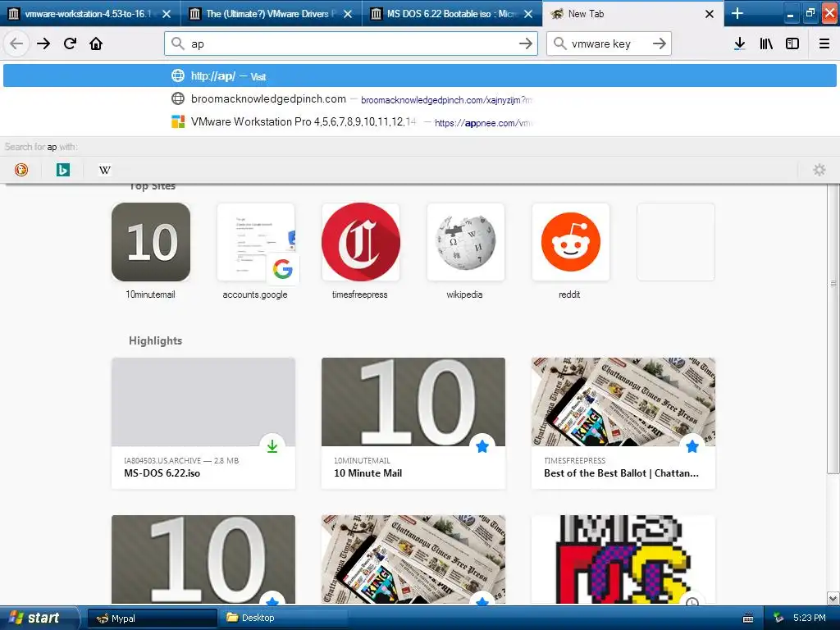This screenshot has height=630, width=840.
Task: Open the Desktop folder taskbar button
Action: (x=284, y=618)
